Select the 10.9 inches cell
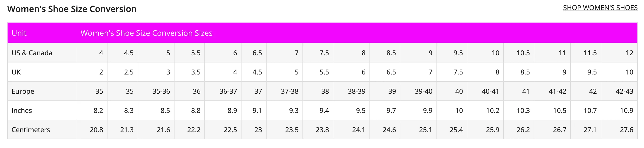This screenshot has height=148, width=644. tap(619, 110)
